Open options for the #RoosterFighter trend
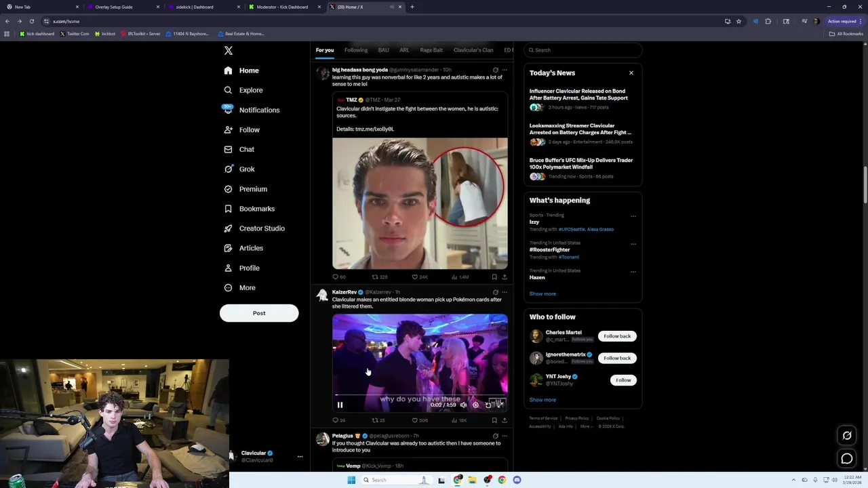This screenshot has height=488, width=868. coord(633,244)
